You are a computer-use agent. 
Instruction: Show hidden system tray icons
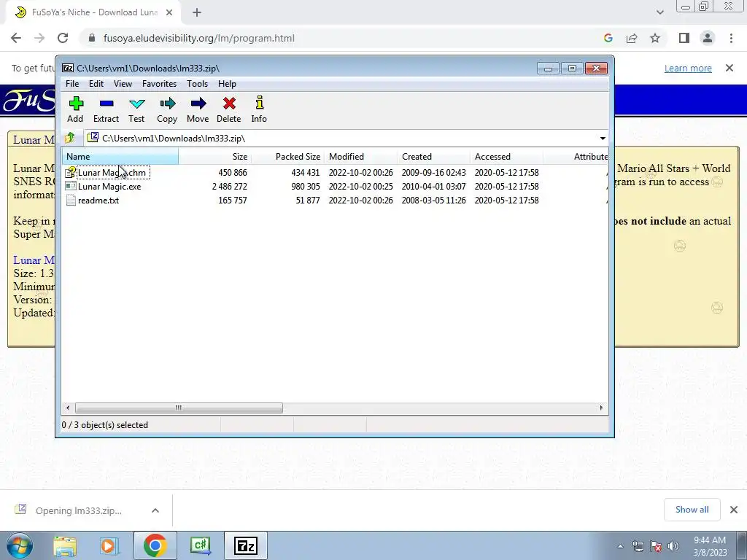pos(620,546)
